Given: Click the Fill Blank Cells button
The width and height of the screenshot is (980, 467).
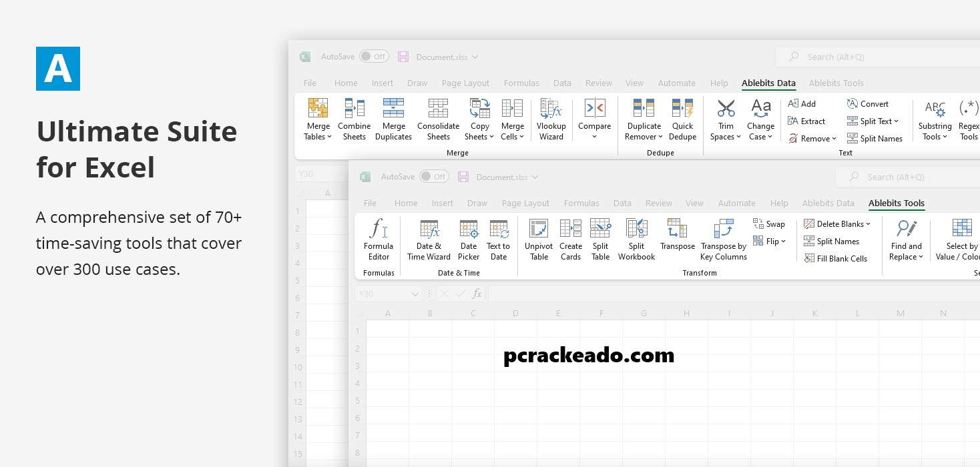Looking at the screenshot, I should (x=836, y=259).
